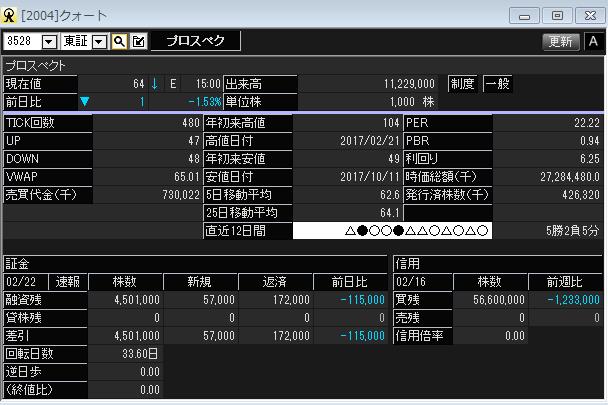Click the magnifier search icon
The height and width of the screenshot is (405, 608).
point(119,41)
